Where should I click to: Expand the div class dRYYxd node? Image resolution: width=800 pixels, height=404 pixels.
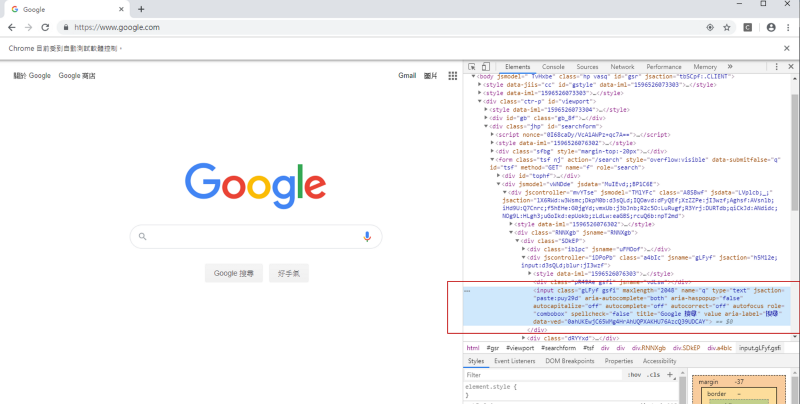point(523,338)
